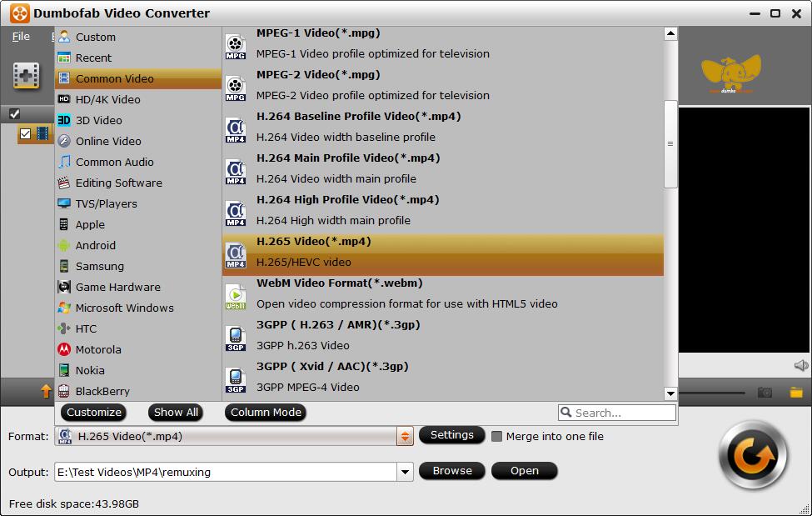Select the Custom category

(138, 37)
